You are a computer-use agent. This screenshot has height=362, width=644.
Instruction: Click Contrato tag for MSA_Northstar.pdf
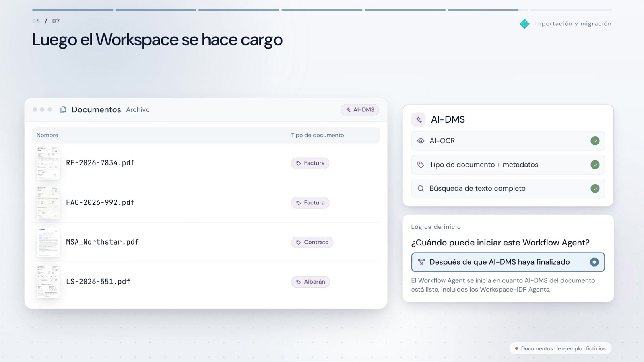[x=312, y=242]
